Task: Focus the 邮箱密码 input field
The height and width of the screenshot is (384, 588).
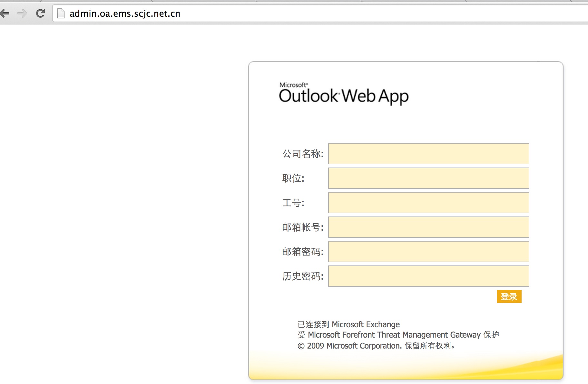Action: coord(428,252)
